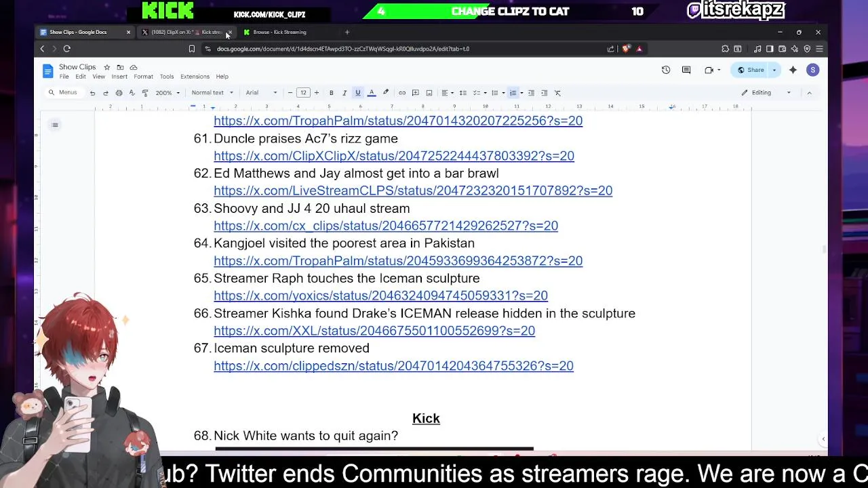Toggle bold formatting

pyautogui.click(x=331, y=93)
